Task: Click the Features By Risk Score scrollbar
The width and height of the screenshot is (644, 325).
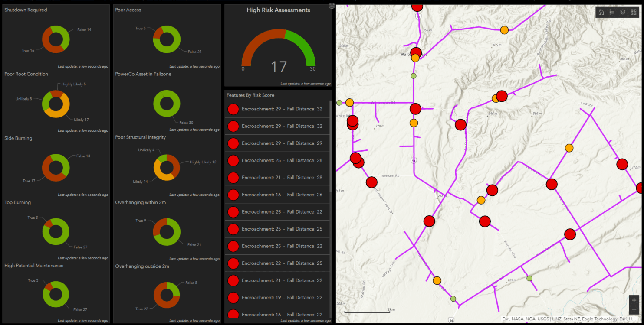Action: click(x=331, y=147)
